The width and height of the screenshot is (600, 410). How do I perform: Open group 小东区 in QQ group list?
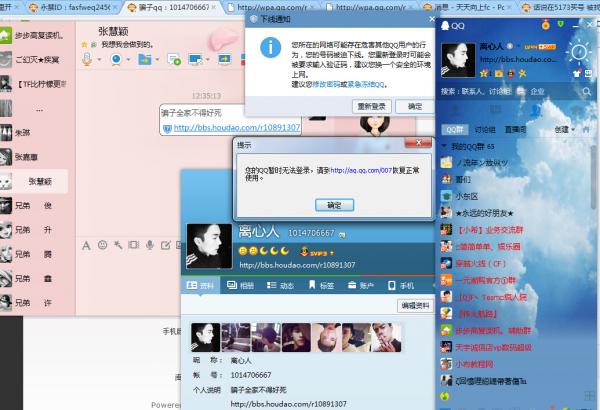(515, 196)
